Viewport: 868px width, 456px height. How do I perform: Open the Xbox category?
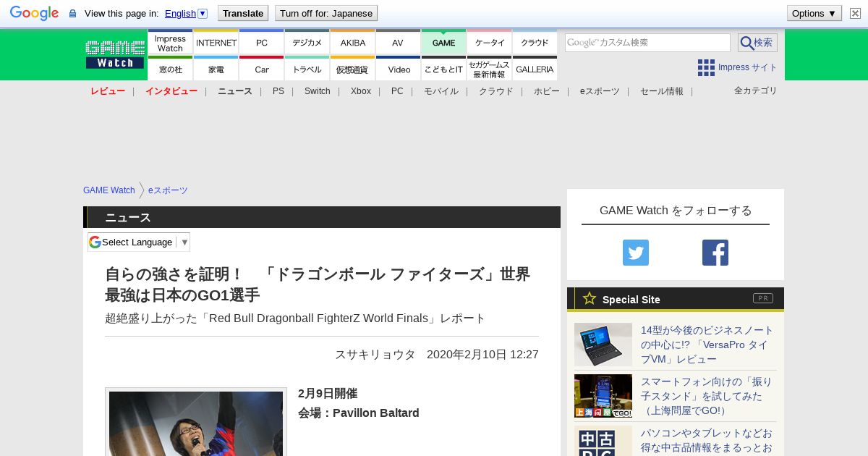click(361, 91)
